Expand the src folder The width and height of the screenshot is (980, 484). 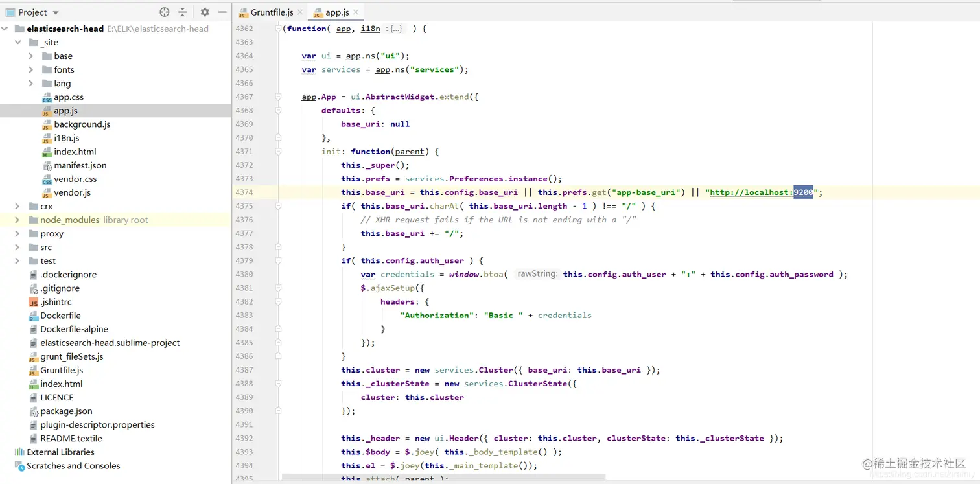(17, 247)
